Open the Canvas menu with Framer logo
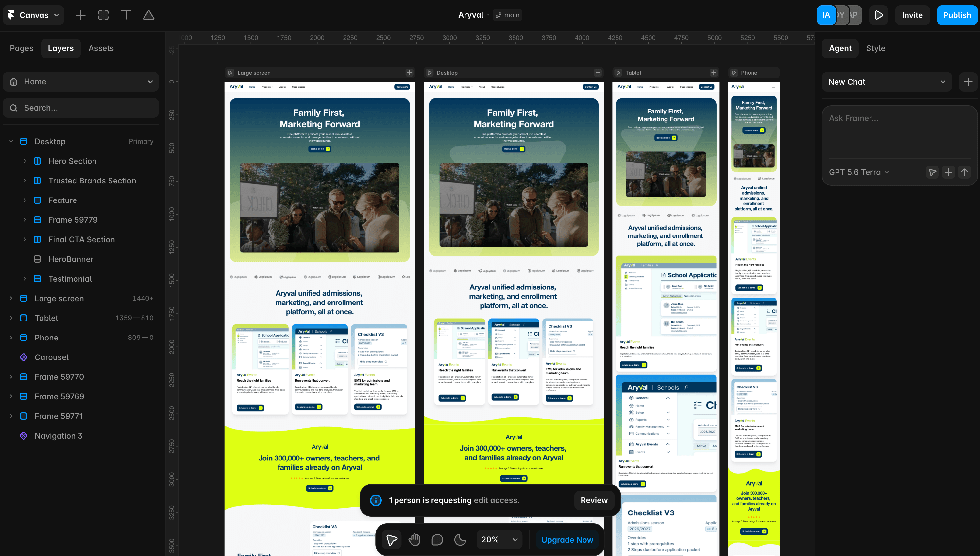 [34, 15]
